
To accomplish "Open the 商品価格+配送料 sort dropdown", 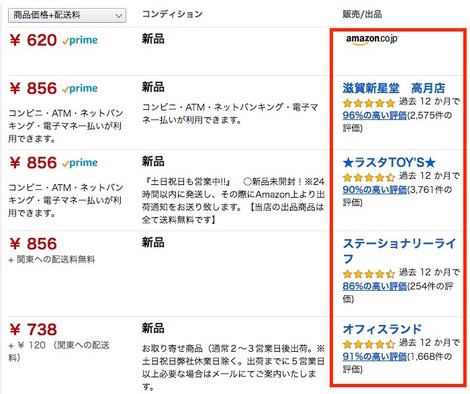I will (x=67, y=15).
